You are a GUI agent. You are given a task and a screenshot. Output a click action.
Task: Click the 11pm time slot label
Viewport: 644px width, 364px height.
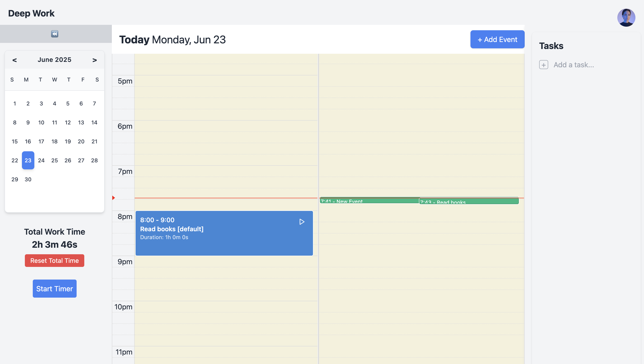pyautogui.click(x=124, y=352)
